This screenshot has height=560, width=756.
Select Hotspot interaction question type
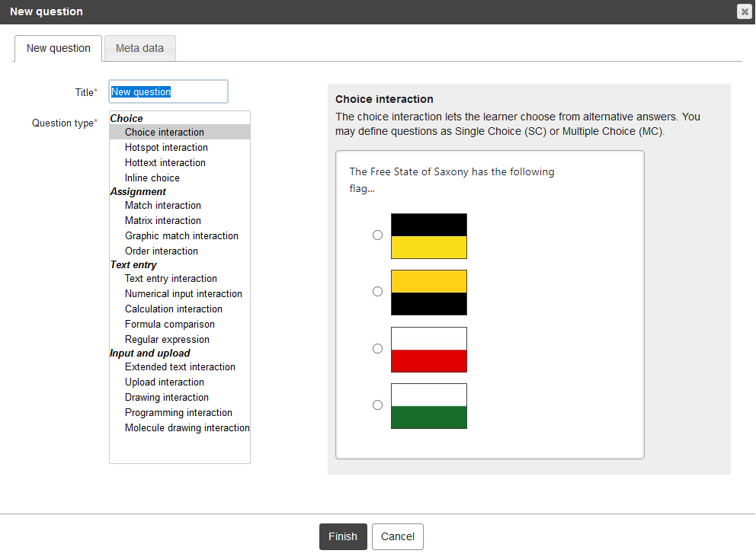166,147
